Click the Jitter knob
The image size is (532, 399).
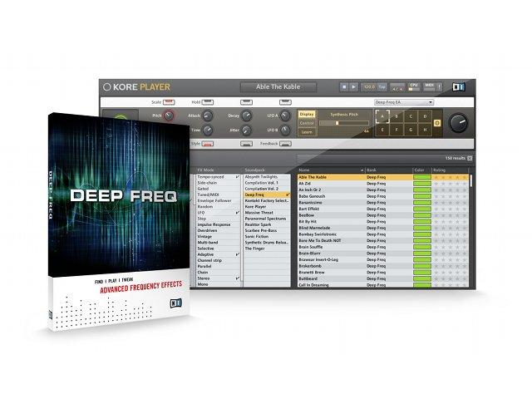click(x=247, y=130)
